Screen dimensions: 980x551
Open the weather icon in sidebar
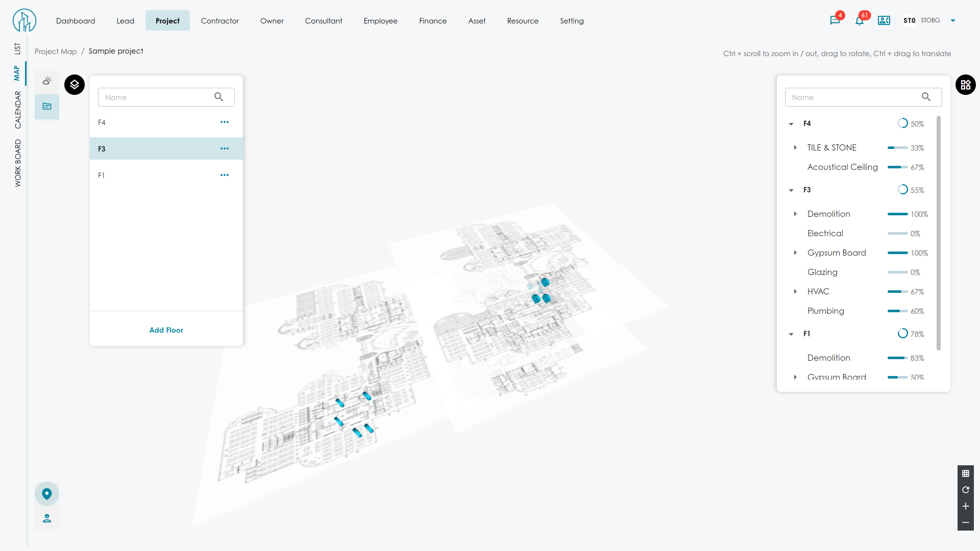(x=47, y=81)
